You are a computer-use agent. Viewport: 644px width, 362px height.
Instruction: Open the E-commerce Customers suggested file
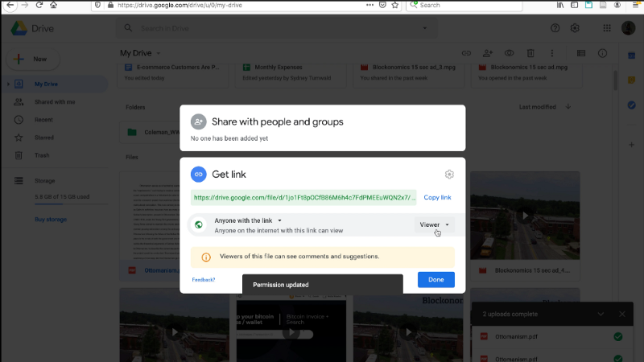click(173, 75)
